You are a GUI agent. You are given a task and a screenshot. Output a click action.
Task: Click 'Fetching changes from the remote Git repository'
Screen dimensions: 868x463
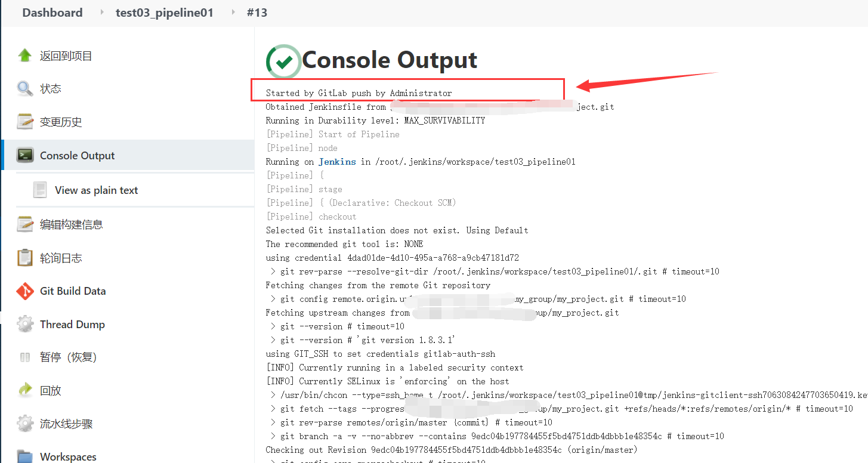click(378, 285)
